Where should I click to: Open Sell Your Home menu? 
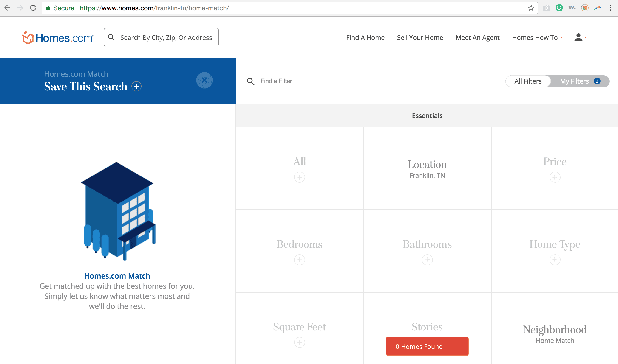pyautogui.click(x=420, y=38)
